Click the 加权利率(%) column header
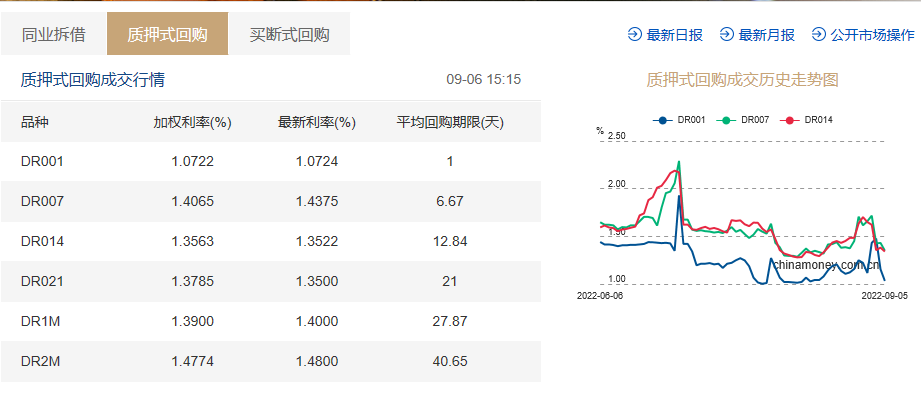Screen dimensions: 921x397 point(193,122)
